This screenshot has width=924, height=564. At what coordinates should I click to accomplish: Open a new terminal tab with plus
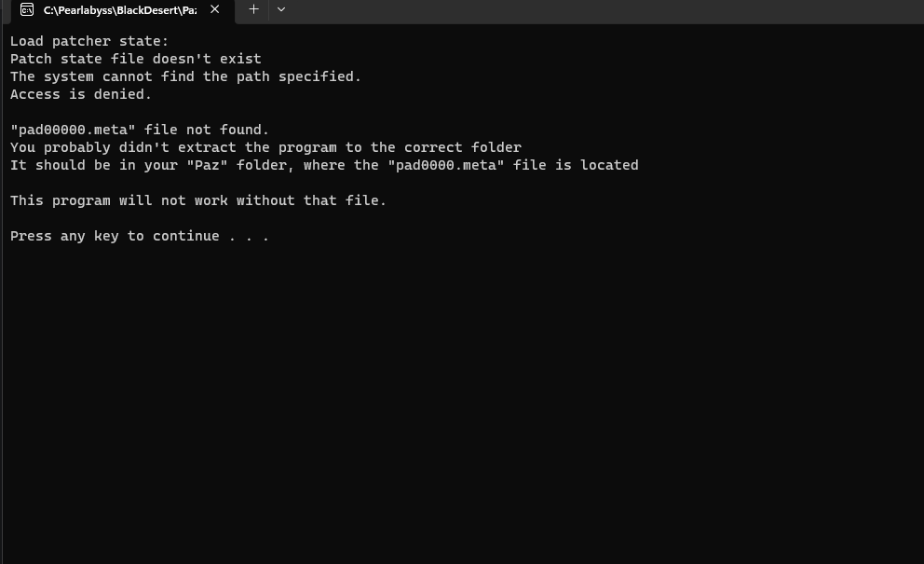coord(253,9)
